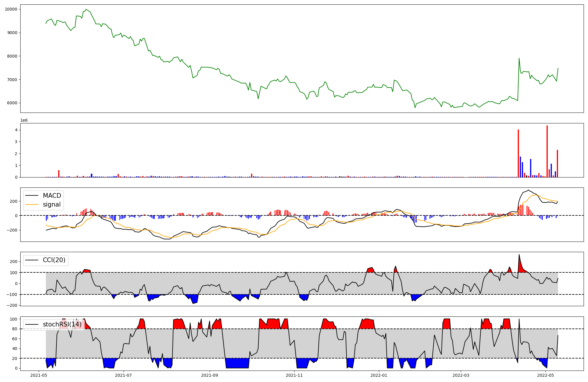Click the 2021-11 x-axis date label
Viewport: 588px width, 382px height.
click(x=294, y=375)
